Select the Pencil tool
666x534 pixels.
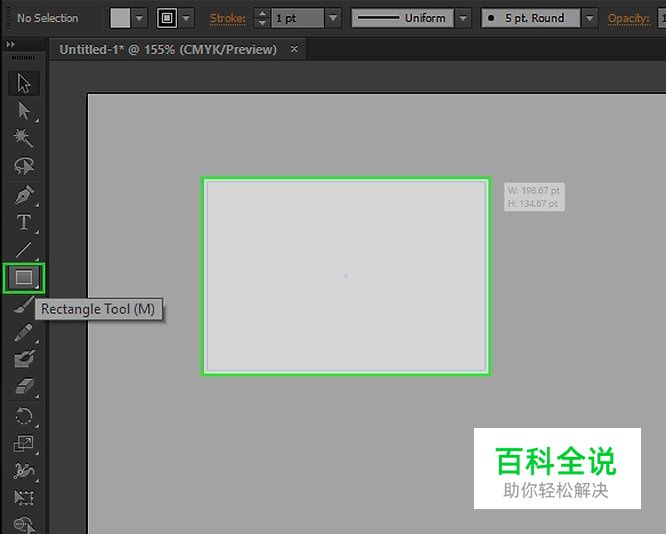[x=24, y=333]
